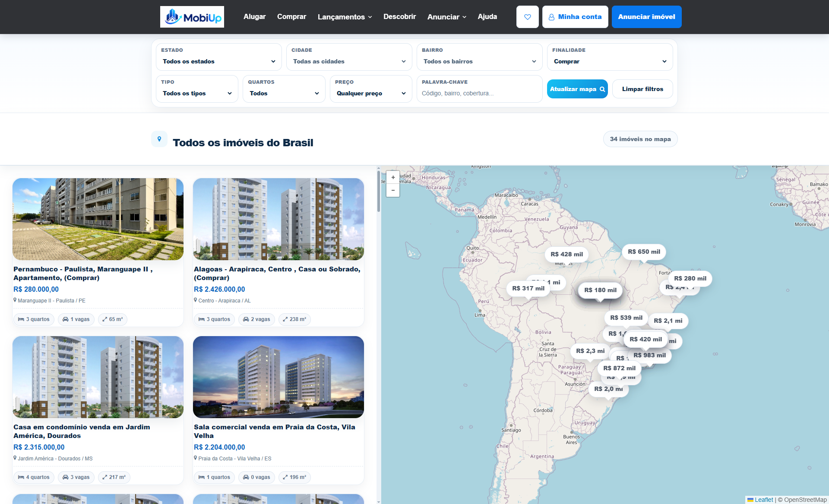This screenshot has height=504, width=829.
Task: Open Ajuda in the navigation
Action: click(x=487, y=16)
